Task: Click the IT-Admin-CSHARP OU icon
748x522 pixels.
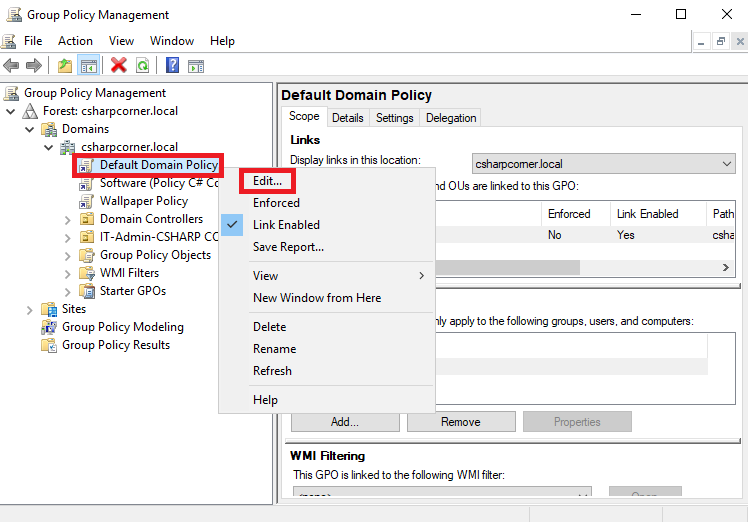Action: (86, 237)
